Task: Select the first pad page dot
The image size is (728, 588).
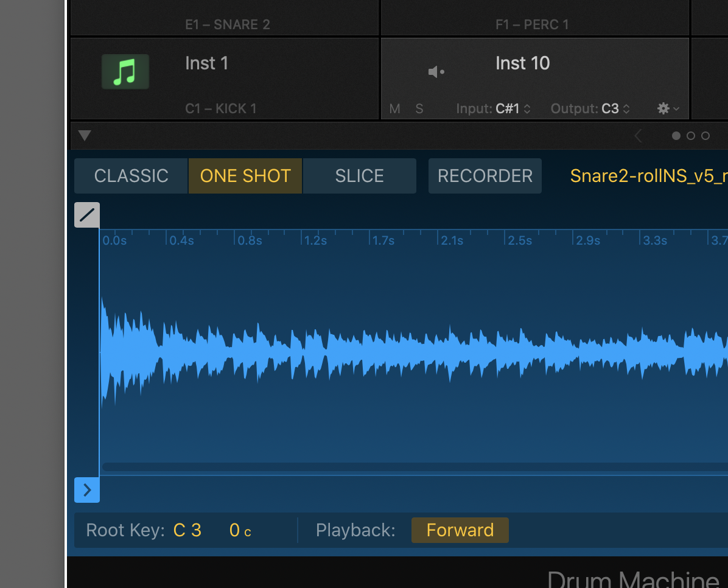Action: click(x=676, y=136)
